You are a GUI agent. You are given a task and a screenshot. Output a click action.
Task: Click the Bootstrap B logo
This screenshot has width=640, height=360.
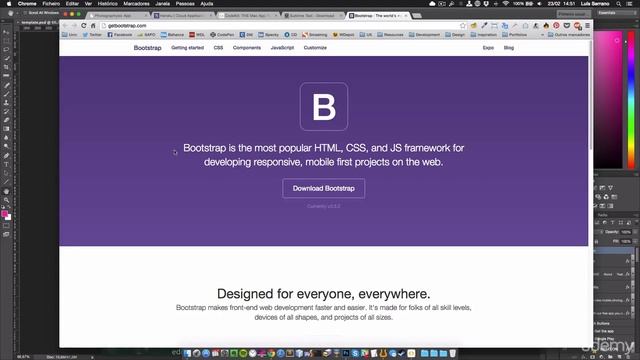coord(324,107)
